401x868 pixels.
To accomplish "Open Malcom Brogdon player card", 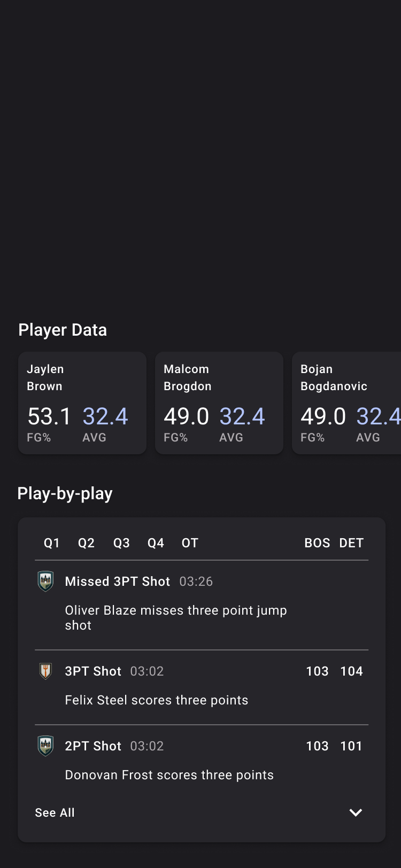I will 219,403.
